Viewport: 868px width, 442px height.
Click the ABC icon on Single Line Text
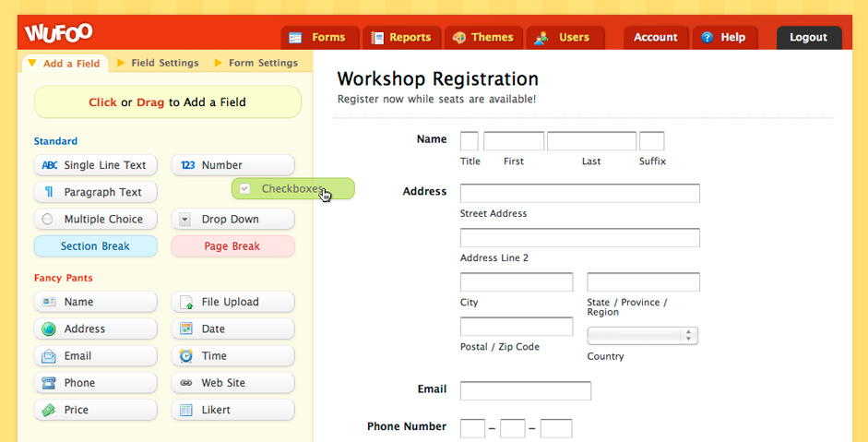[x=50, y=165]
